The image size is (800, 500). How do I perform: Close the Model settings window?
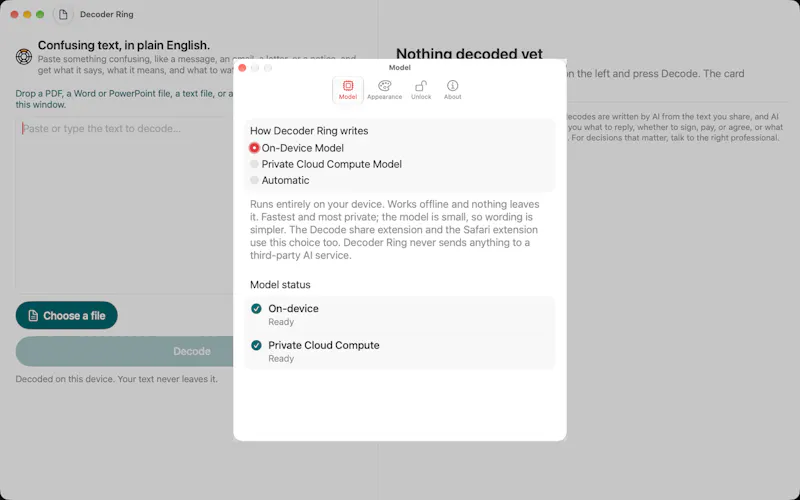coord(242,68)
